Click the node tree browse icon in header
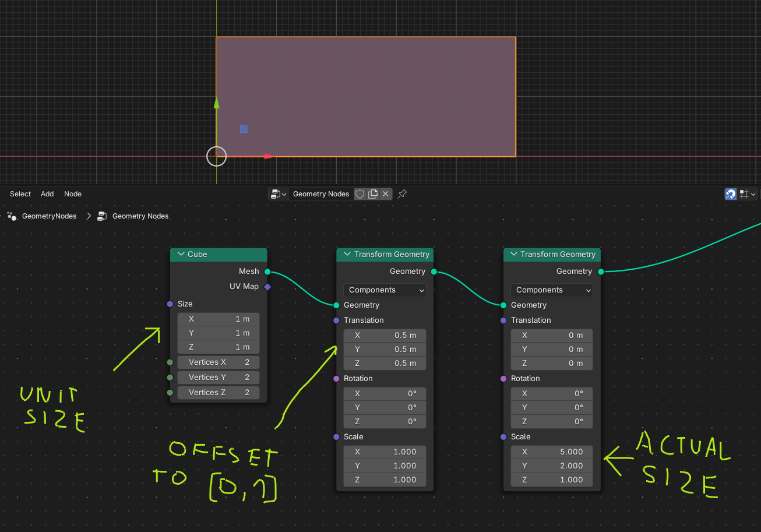The height and width of the screenshot is (532, 761). pyautogui.click(x=277, y=194)
